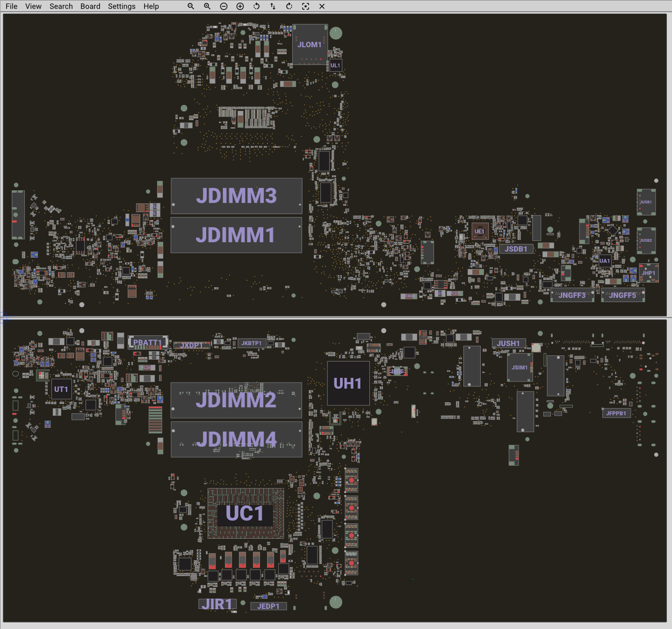Select the UC1 CPU component
This screenshot has width=672, height=629.
click(245, 513)
